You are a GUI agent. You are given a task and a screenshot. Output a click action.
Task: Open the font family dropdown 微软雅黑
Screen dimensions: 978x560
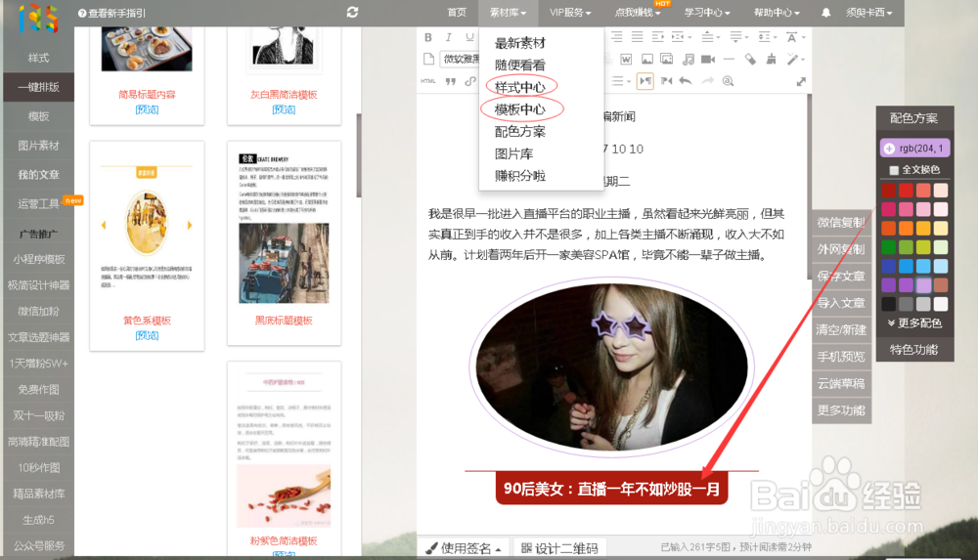pyautogui.click(x=461, y=60)
